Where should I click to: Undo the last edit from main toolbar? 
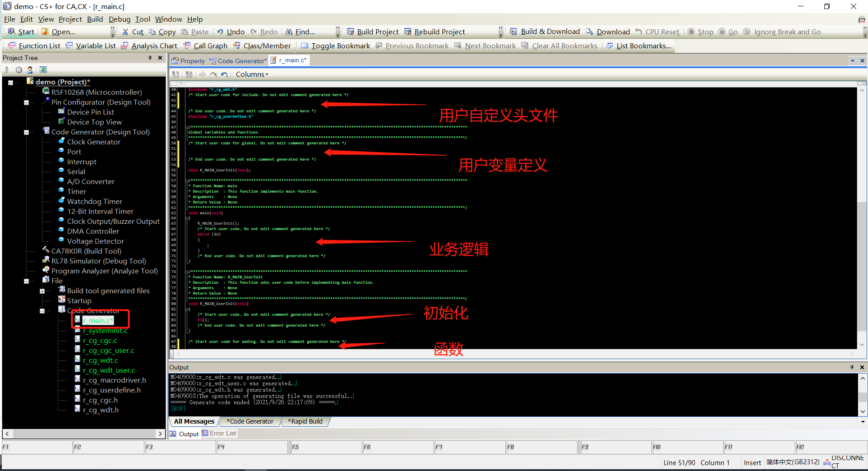(231, 32)
